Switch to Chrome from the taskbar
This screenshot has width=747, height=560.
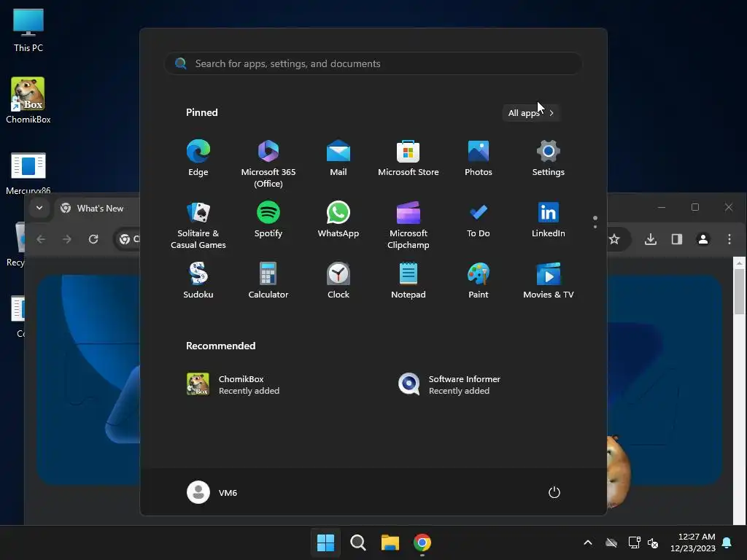[422, 542]
